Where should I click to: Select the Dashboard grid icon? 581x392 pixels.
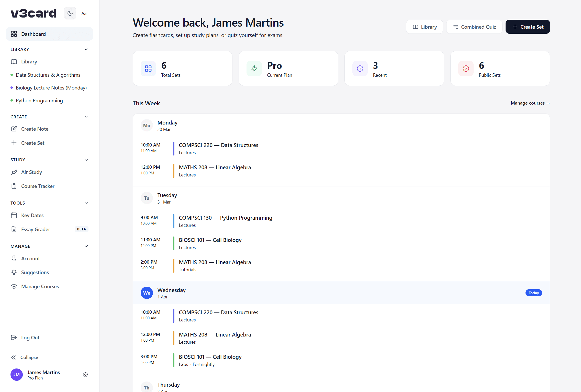[x=14, y=34]
